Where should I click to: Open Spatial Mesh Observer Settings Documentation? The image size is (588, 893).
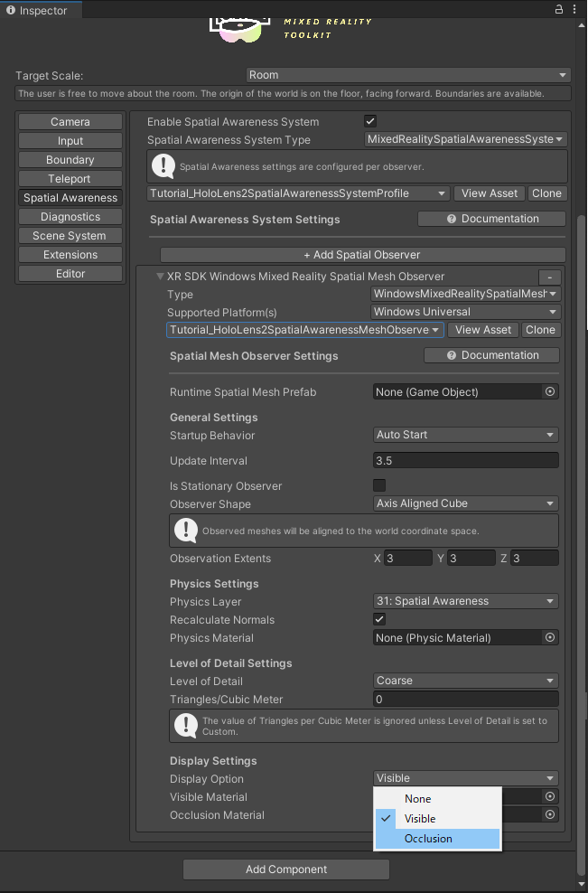click(491, 355)
